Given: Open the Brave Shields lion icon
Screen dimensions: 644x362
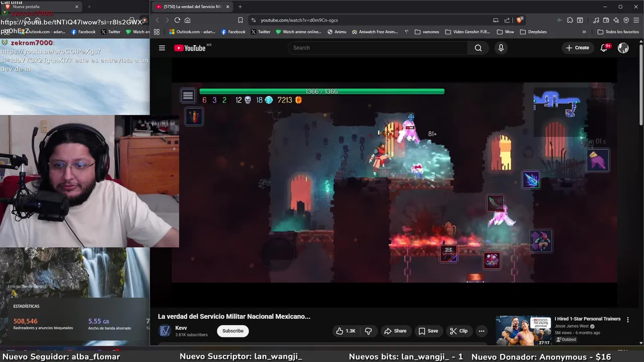Looking at the screenshot, I should point(520,20).
